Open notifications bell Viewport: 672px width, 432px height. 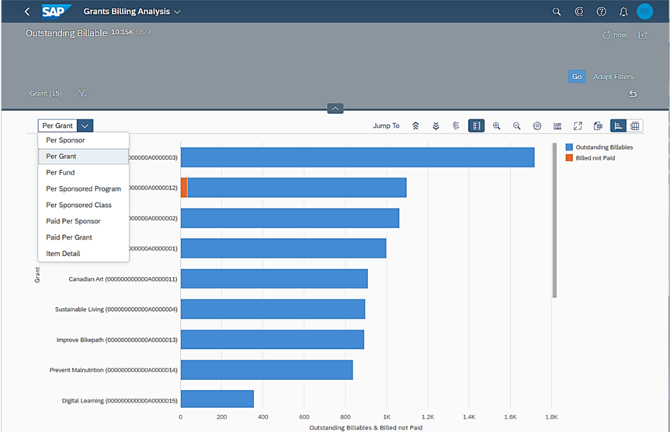click(624, 12)
